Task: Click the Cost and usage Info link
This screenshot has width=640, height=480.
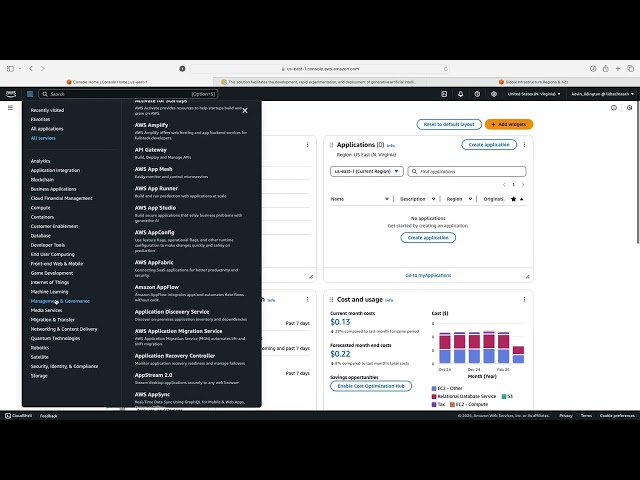Action: tap(389, 300)
